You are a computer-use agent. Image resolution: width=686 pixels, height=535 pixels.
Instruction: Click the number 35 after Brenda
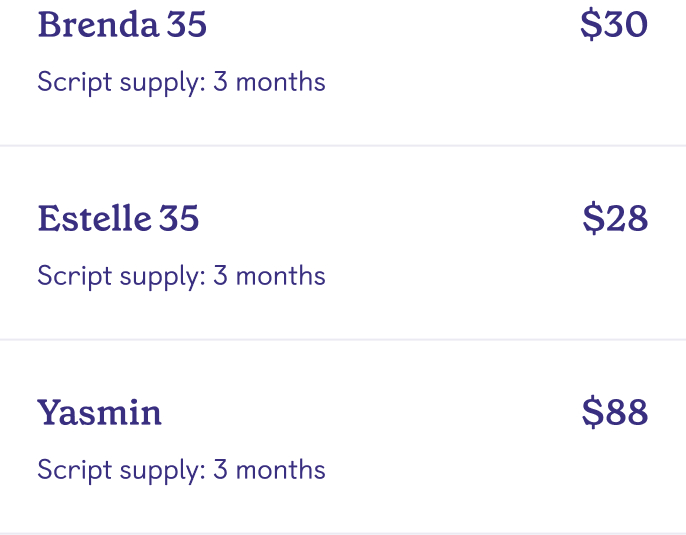(x=187, y=25)
